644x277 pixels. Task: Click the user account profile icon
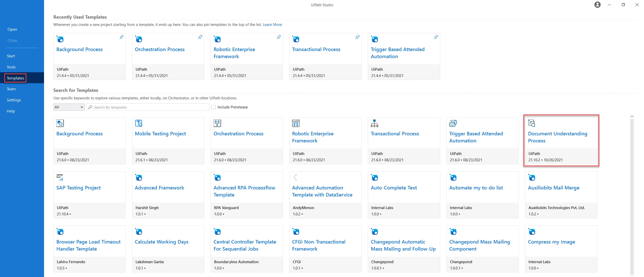point(597,5)
